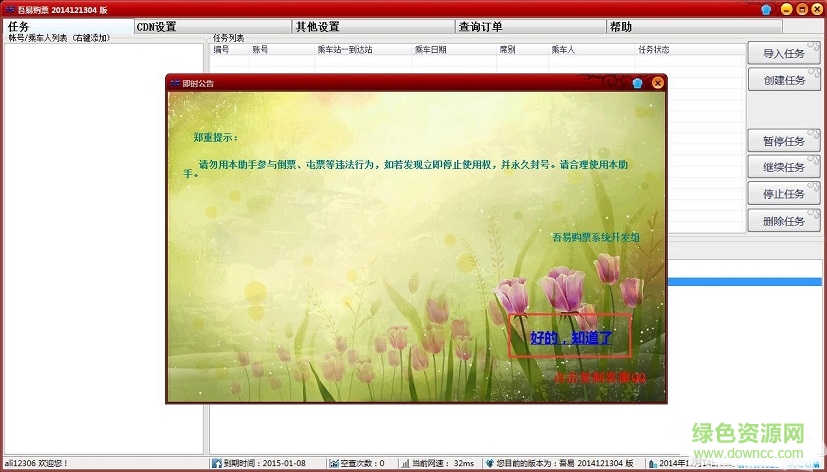This screenshot has width=827, height=472.
Task: Click the app logo icon in 即时公告 title bar
Action: pos(175,83)
